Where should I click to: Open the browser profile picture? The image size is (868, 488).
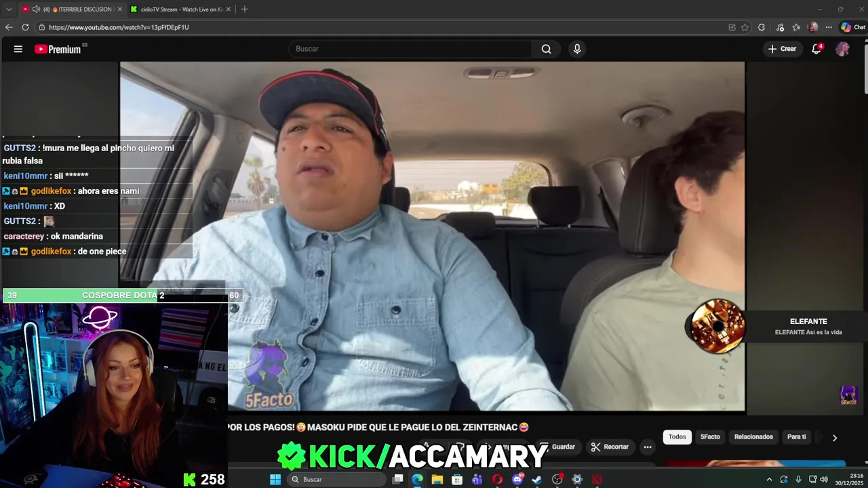coord(813,27)
